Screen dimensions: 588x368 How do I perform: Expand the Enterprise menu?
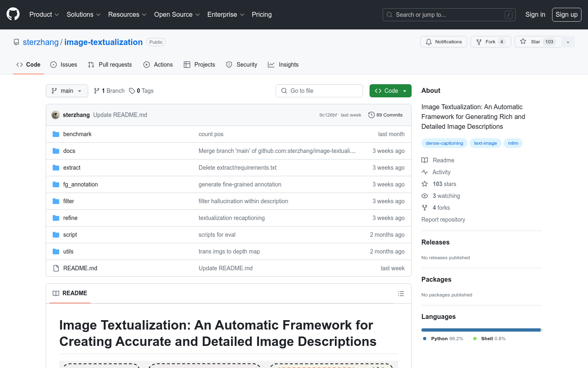coord(226,15)
